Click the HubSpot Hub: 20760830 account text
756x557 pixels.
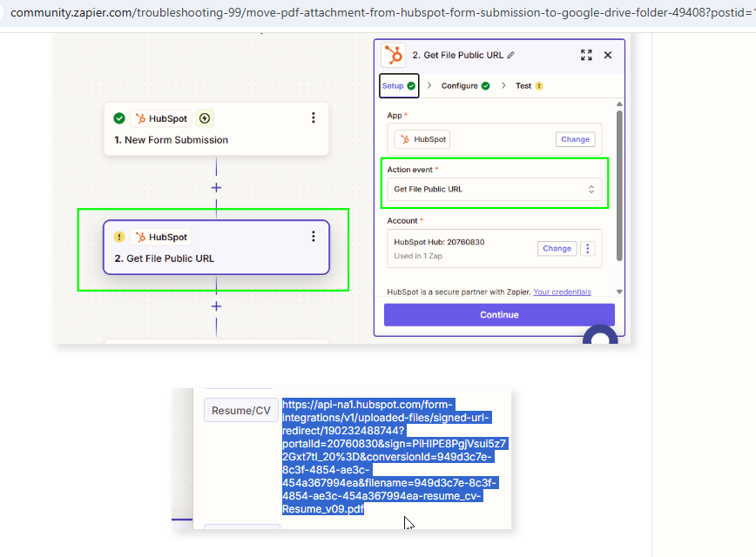click(439, 242)
